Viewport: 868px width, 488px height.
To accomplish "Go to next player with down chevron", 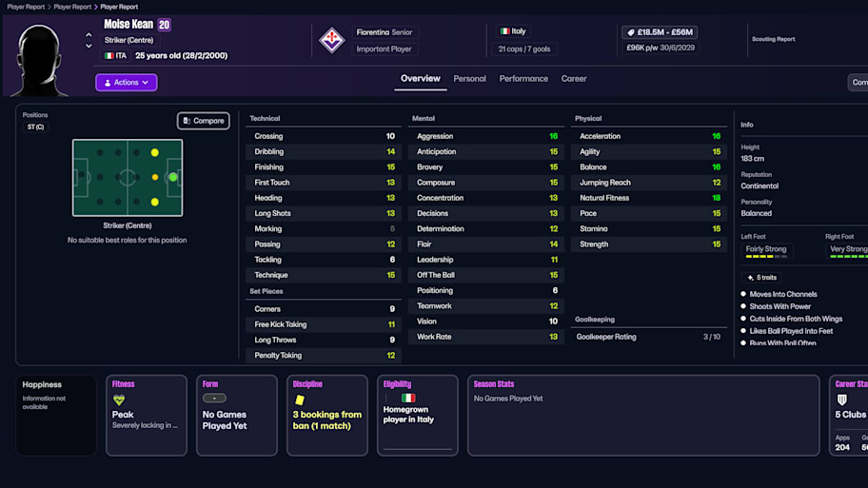I will coord(89,46).
